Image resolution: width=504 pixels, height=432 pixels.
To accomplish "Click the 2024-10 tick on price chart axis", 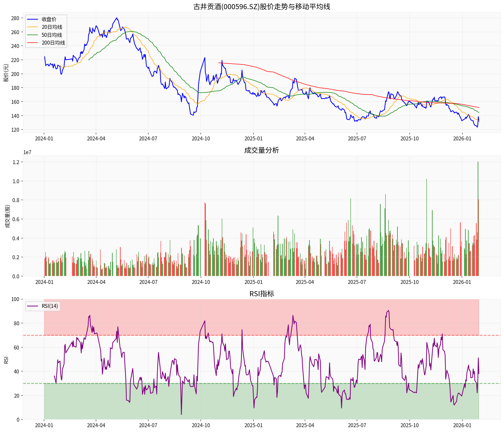I will [x=201, y=139].
